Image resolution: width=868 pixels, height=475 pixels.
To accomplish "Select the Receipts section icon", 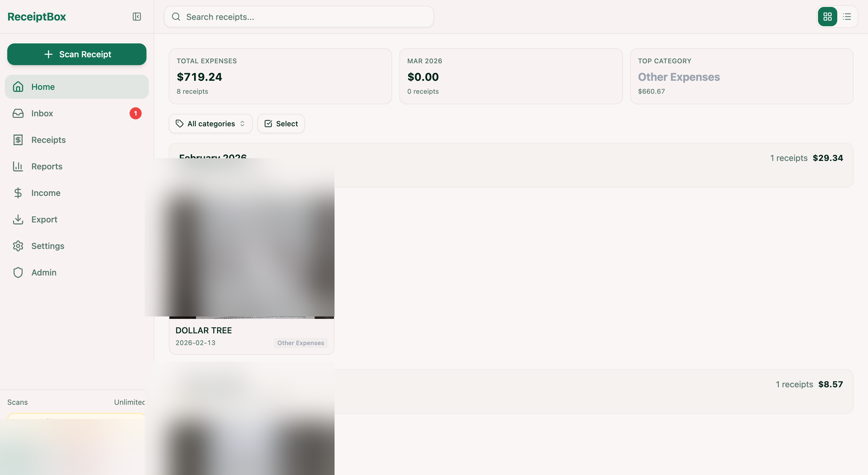I will click(18, 140).
